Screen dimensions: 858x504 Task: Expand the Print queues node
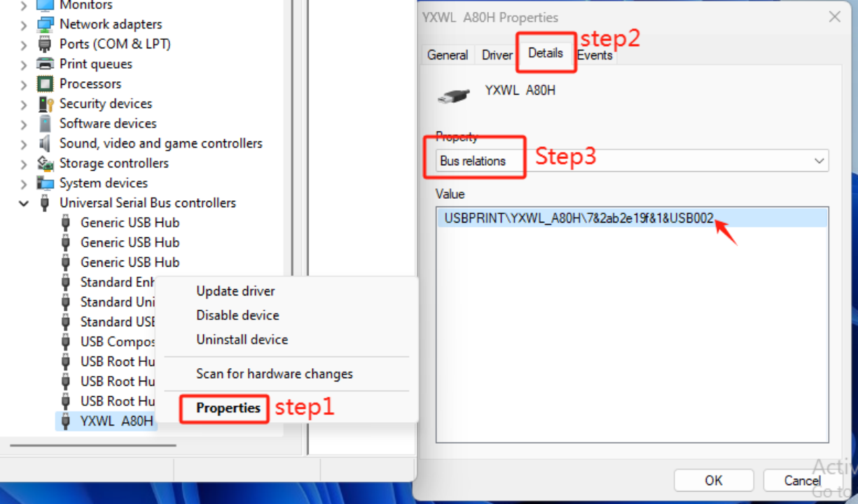[24, 64]
